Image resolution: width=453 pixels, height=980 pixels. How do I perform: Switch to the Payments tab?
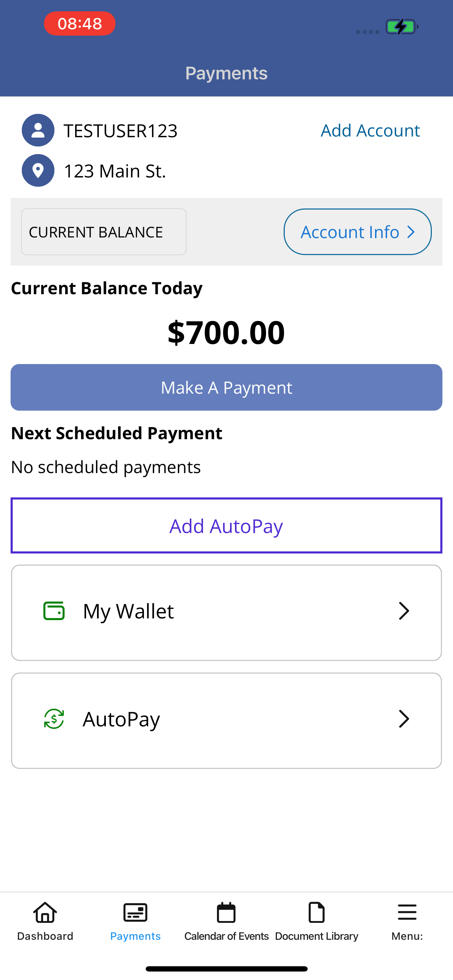pos(135,921)
